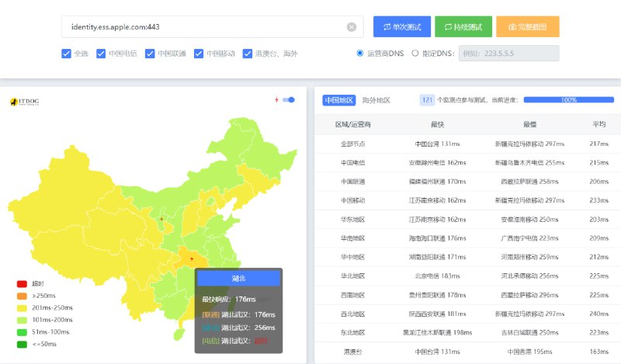Image resolution: width=621 pixels, height=364 pixels.
Task: Click 北京电信 183ms cell
Action: (x=437, y=276)
